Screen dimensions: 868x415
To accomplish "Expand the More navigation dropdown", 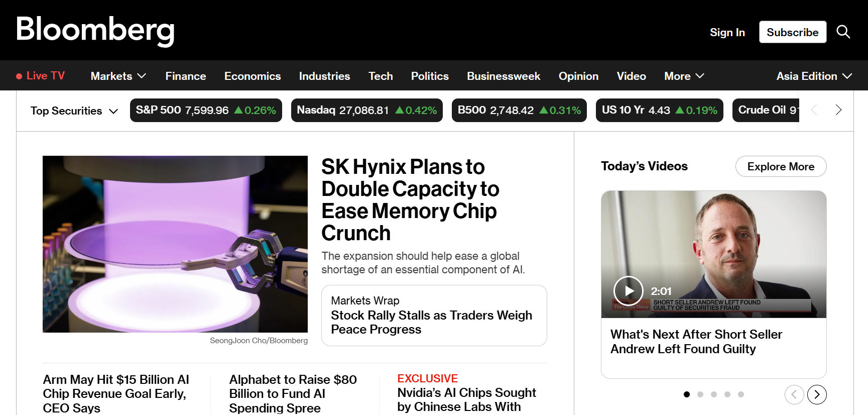I will pos(684,76).
